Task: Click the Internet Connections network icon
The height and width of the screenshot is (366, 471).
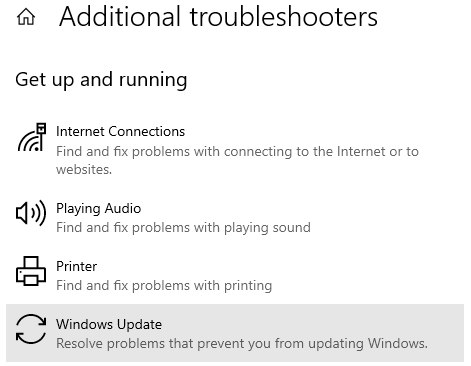Action: (x=31, y=137)
